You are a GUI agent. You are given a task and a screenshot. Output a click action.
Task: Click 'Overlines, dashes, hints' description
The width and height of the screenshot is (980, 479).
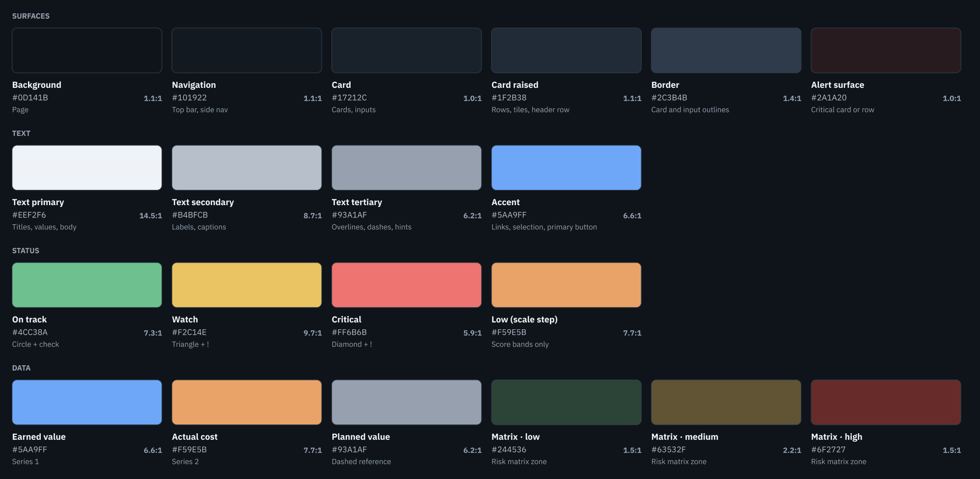(x=372, y=227)
